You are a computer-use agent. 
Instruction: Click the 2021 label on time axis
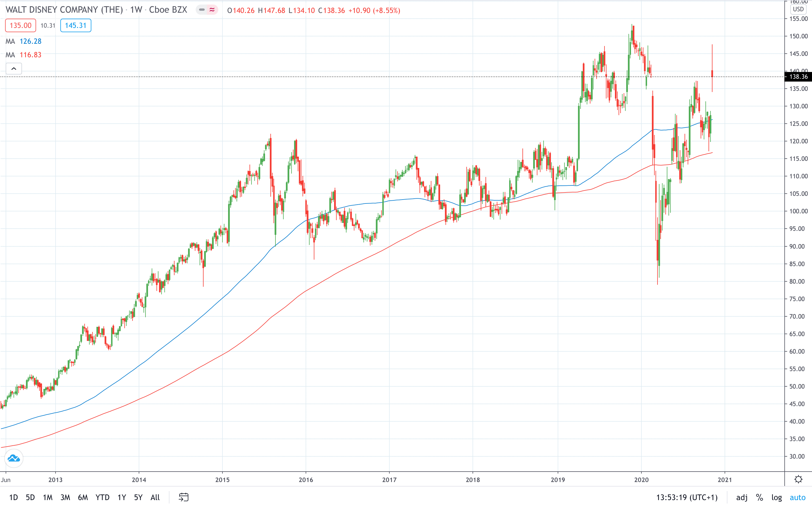[x=724, y=479]
